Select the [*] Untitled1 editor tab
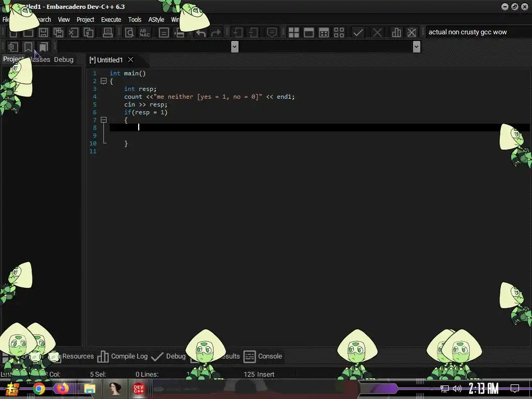This screenshot has height=399, width=532. click(x=106, y=60)
